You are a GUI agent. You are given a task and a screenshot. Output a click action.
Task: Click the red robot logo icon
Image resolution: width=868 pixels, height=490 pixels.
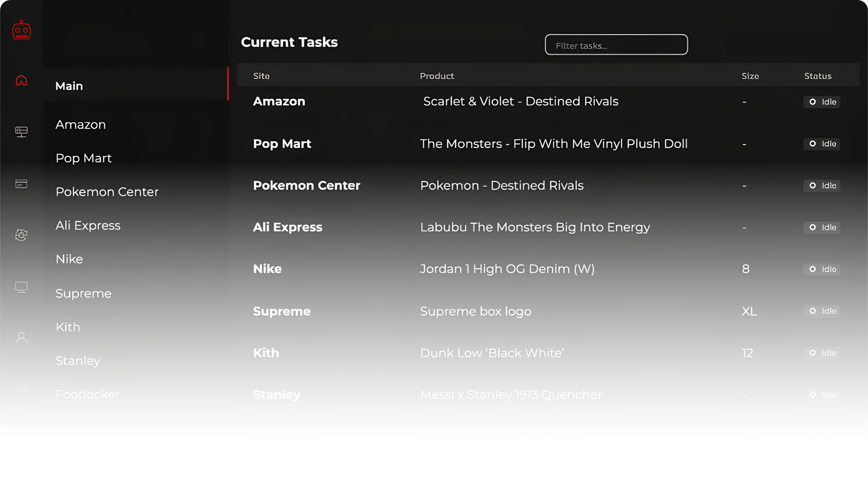point(22,31)
